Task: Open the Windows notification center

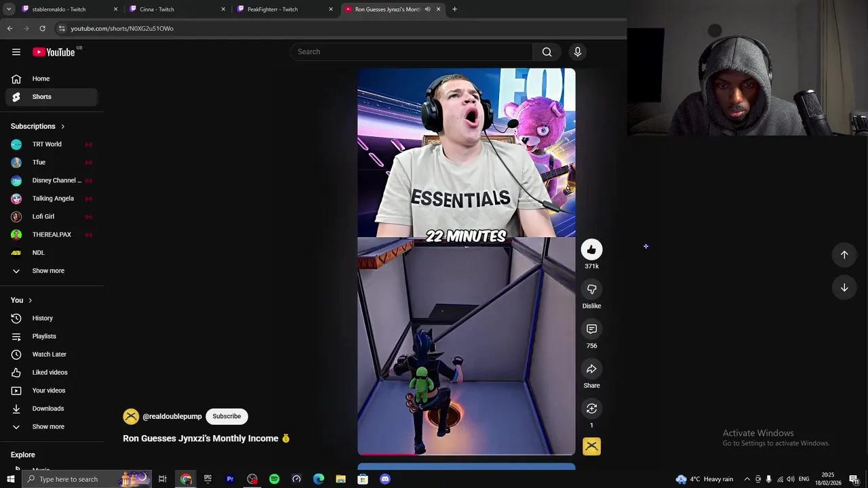Action: (854, 479)
